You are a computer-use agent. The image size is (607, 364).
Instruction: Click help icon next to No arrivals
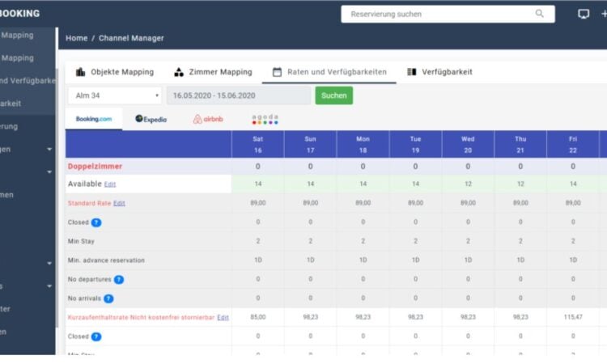(108, 298)
